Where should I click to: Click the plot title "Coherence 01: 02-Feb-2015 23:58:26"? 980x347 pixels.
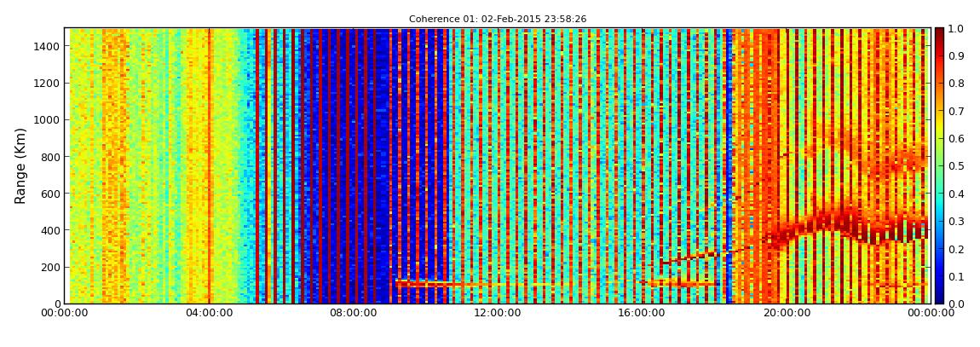coord(498,20)
